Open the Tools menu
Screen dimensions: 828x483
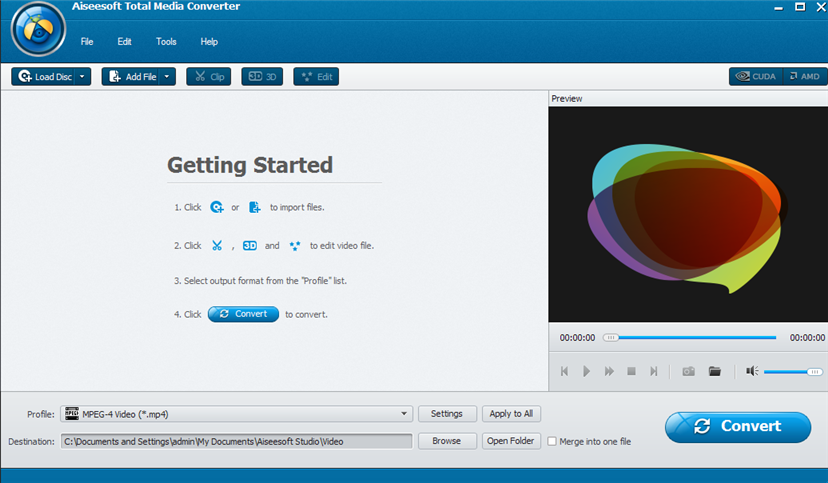[166, 42]
